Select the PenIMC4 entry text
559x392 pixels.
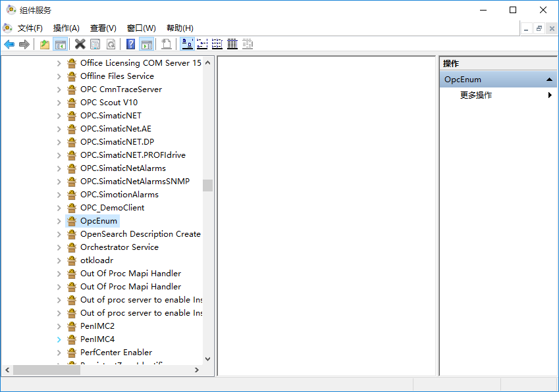pyautogui.click(x=97, y=339)
